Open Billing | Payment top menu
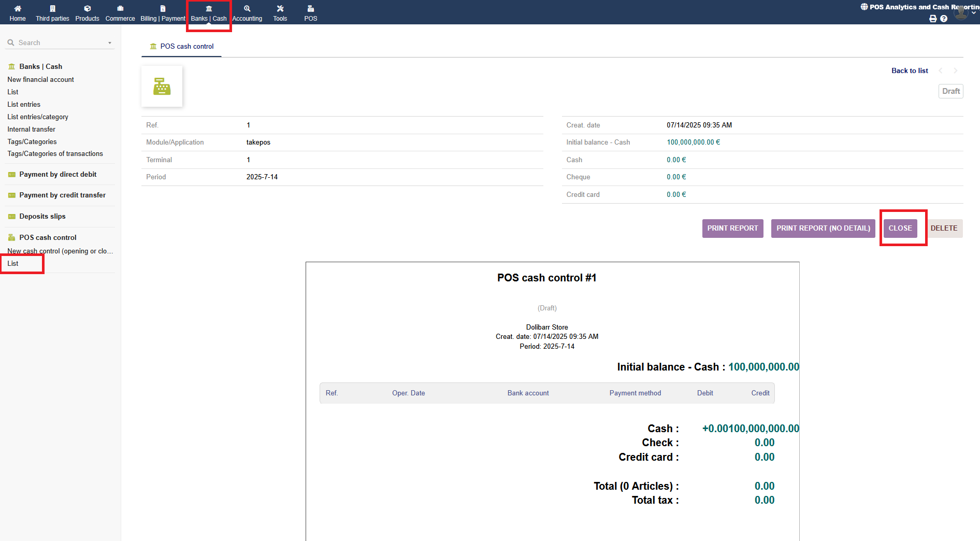 163,13
